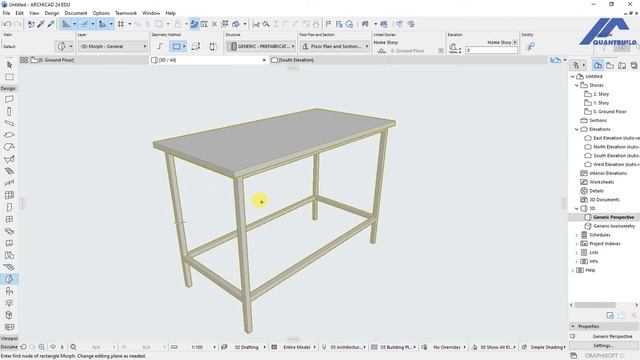Activate the Inject Parameters syringe
The height and width of the screenshot is (360, 640).
(x=51, y=24)
